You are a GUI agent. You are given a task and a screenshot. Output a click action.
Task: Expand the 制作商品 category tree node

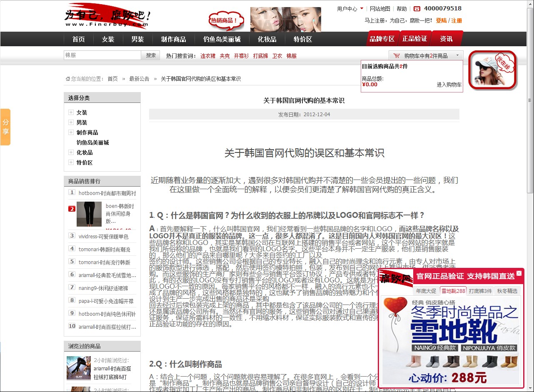pyautogui.click(x=71, y=132)
